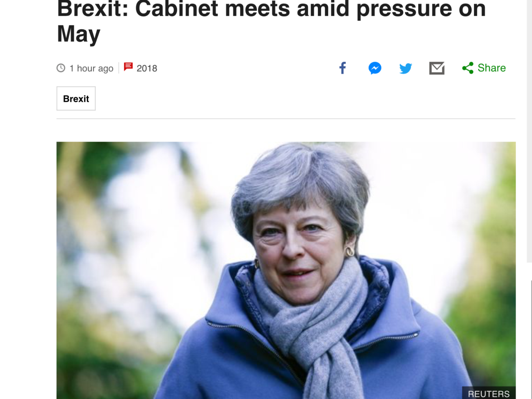Click the clock icon beside timestamp

coord(61,68)
